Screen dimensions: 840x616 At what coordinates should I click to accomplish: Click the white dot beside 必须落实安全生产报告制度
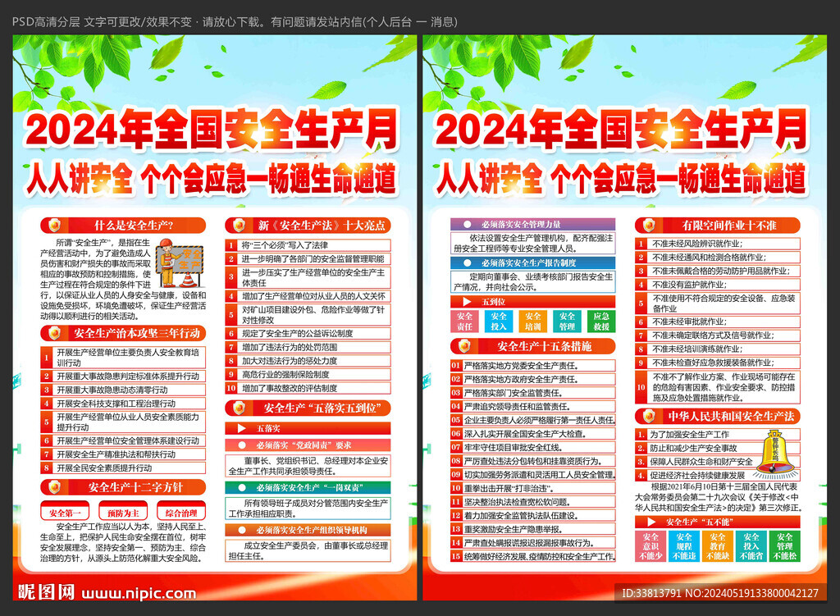468,263
